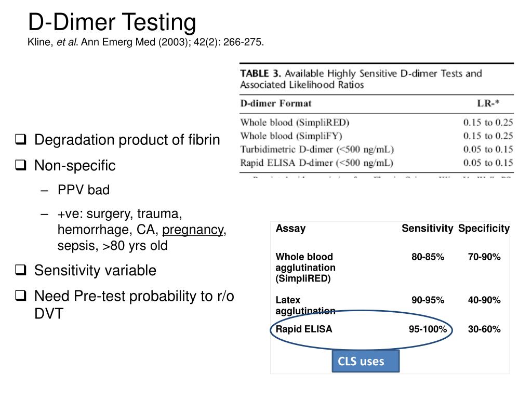Screen dimensions: 532x399
Task: Click the checkbox bullet beside Degradation product of fibrin
Action: tap(21, 139)
